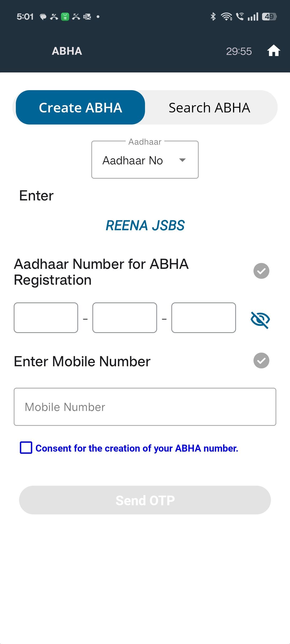Screen dimensions: 290x644
Task: Tap the Wi-Fi status bar icon
Action: click(226, 17)
